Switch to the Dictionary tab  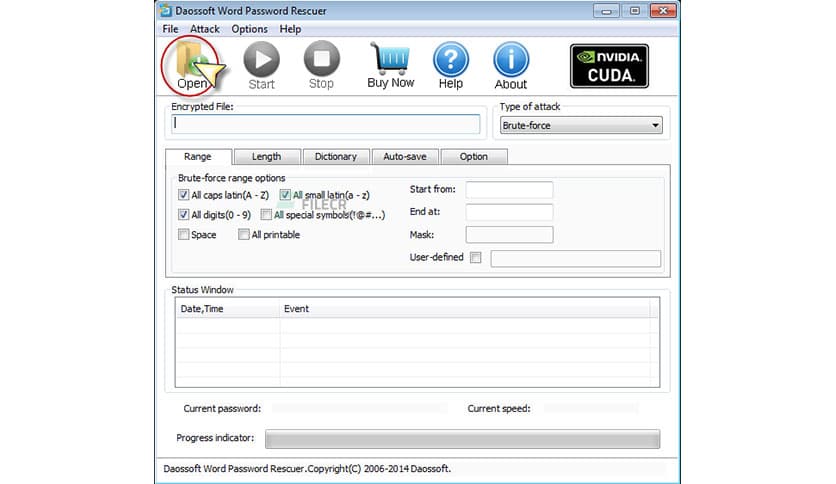tap(335, 157)
